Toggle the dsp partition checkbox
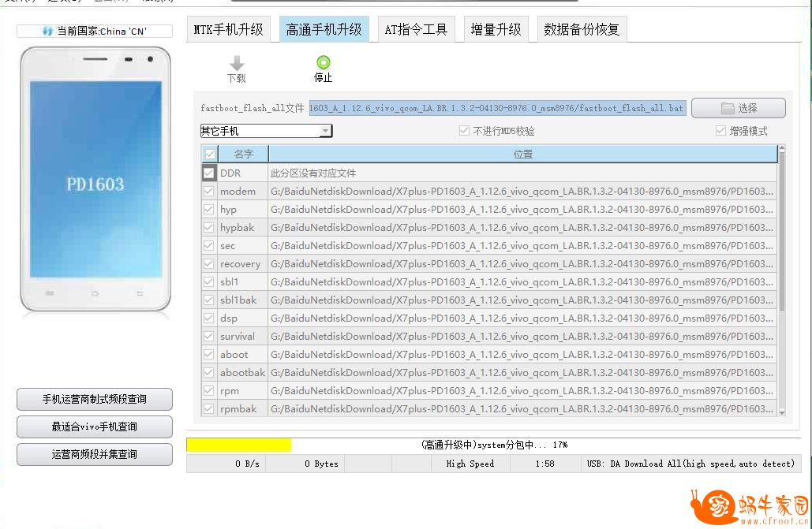 coord(208,318)
